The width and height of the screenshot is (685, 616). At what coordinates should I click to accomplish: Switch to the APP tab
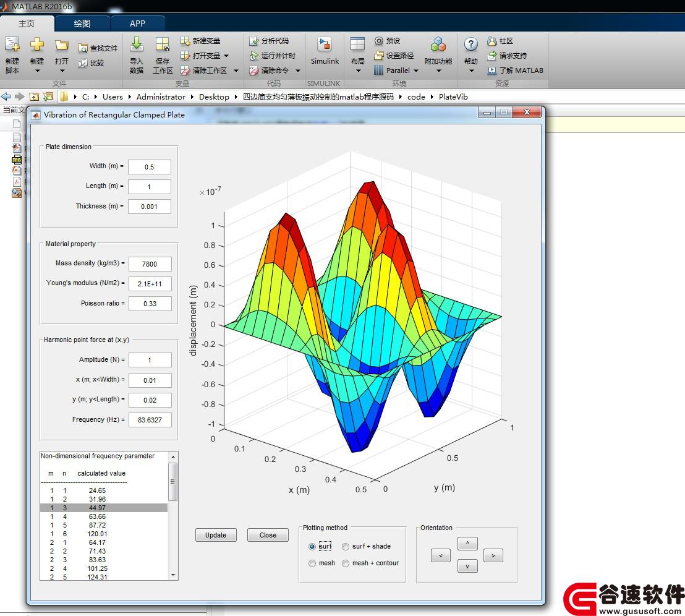(x=138, y=24)
